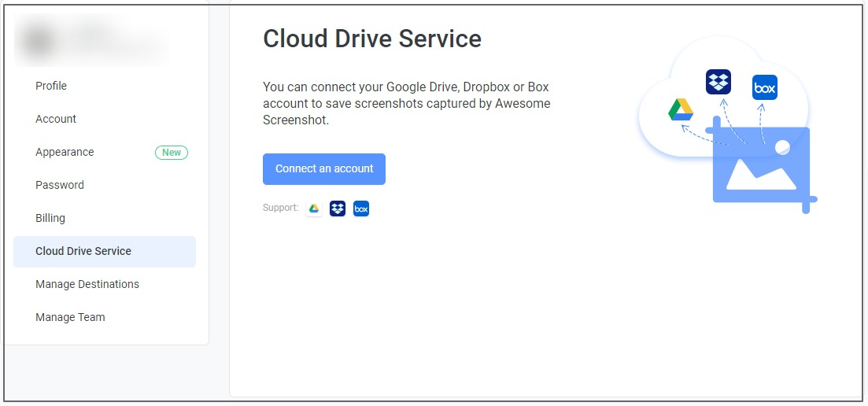Click the description starting 'You can connect'

tap(407, 103)
